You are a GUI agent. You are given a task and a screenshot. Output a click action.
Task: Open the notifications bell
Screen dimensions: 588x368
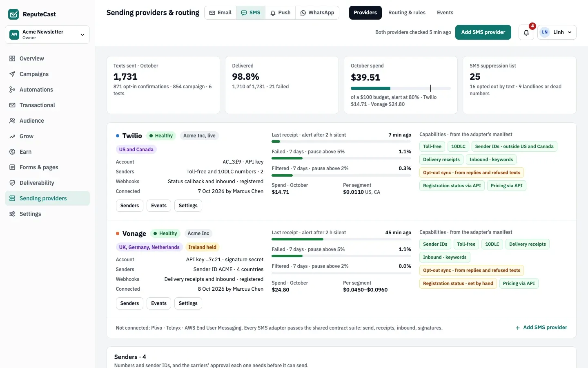(x=526, y=32)
